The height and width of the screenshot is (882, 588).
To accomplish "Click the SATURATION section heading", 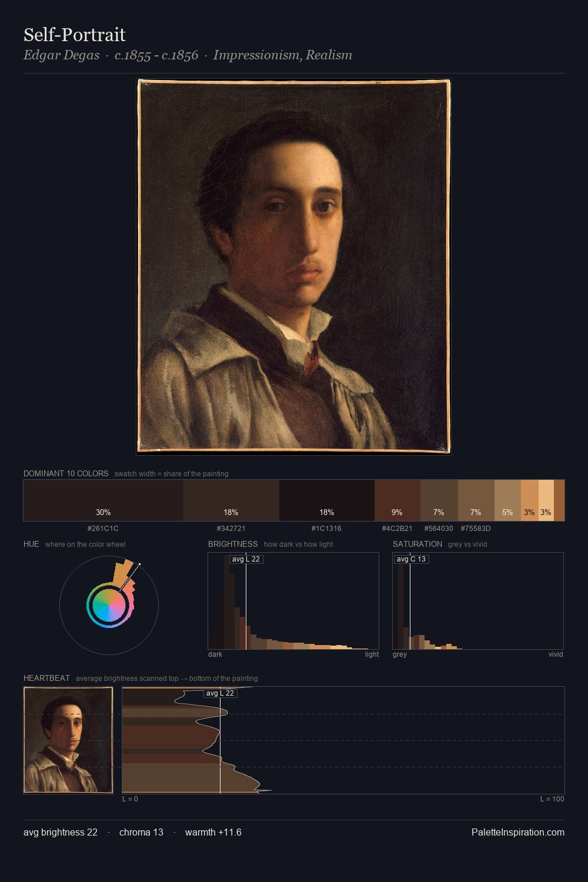I will pos(417,544).
